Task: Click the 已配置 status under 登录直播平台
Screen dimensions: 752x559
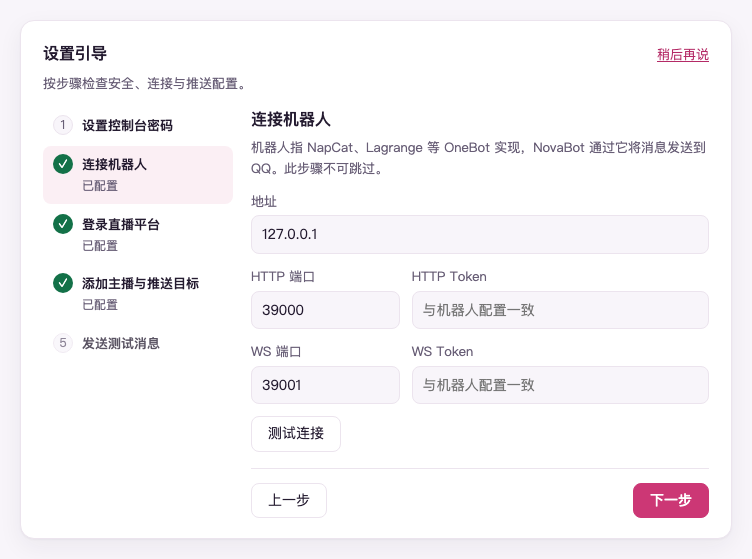Action: (x=100, y=245)
